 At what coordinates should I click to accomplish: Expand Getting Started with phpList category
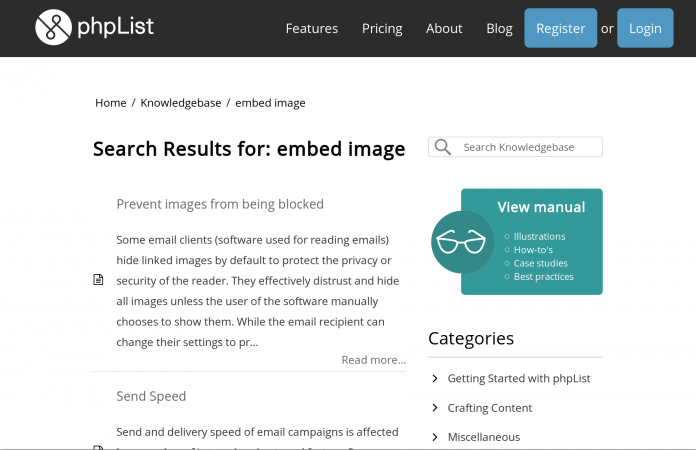tap(435, 378)
